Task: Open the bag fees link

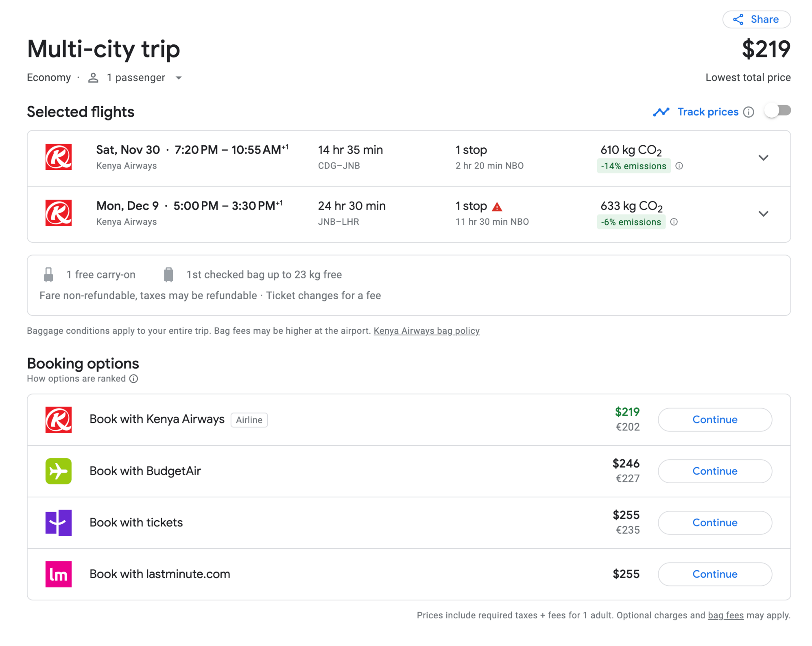Action: tap(725, 615)
